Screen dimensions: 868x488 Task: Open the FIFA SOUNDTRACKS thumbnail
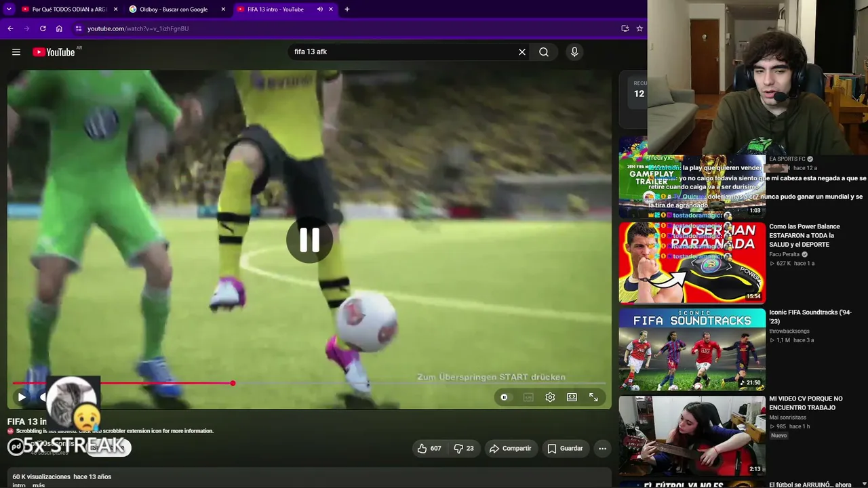pyautogui.click(x=692, y=350)
